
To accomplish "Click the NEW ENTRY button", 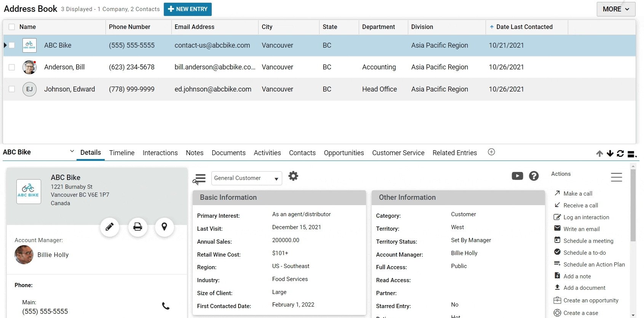I will [188, 9].
